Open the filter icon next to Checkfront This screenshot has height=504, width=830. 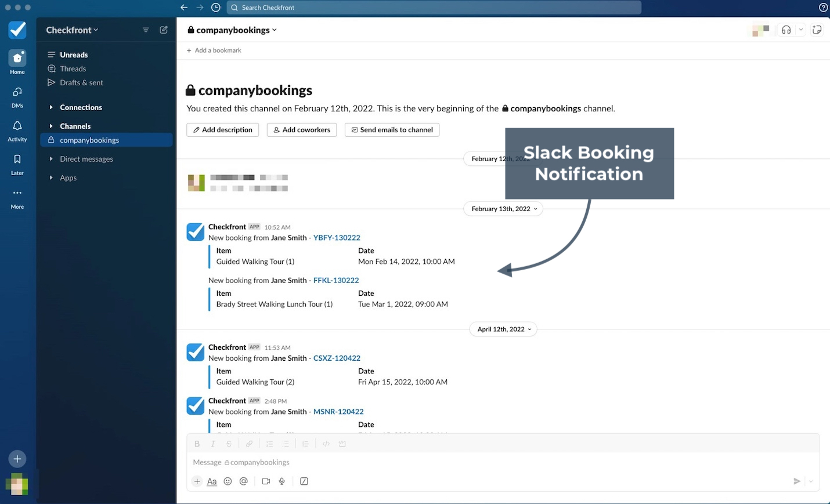pos(146,30)
